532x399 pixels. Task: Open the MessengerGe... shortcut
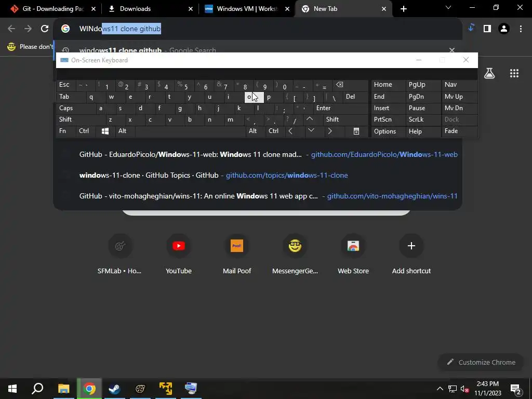pyautogui.click(x=295, y=254)
